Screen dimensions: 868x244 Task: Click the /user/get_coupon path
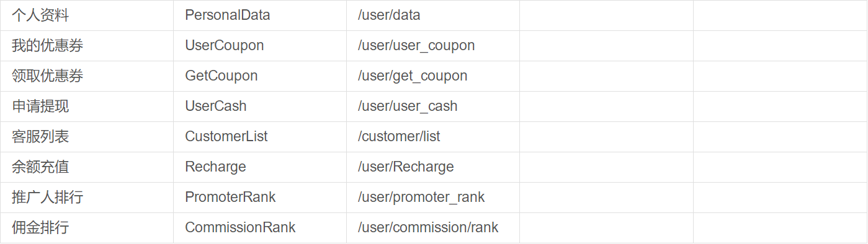[413, 76]
